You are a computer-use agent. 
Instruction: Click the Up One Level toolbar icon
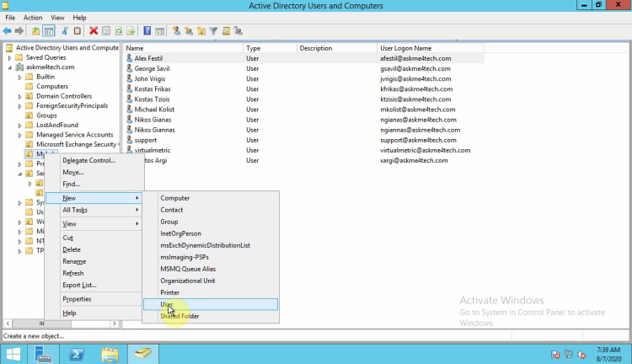click(35, 31)
